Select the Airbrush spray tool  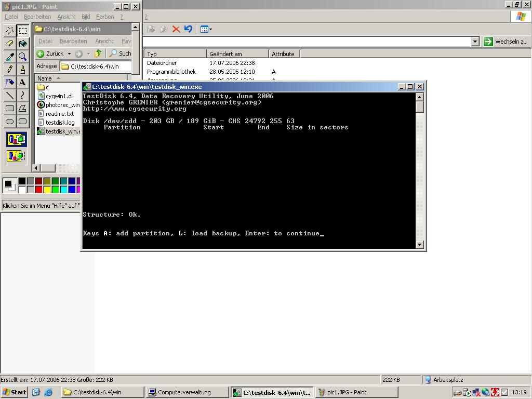(x=9, y=82)
